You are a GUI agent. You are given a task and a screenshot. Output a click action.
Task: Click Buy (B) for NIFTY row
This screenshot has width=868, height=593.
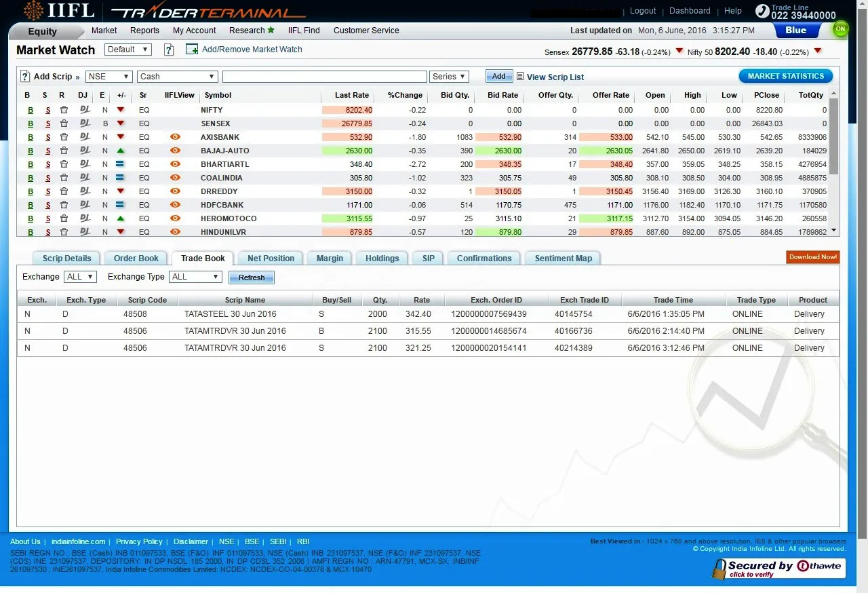tap(30, 110)
